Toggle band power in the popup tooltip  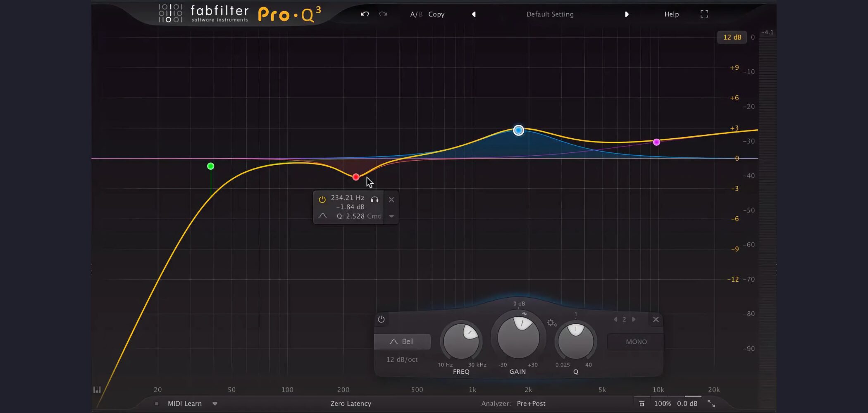tap(322, 199)
